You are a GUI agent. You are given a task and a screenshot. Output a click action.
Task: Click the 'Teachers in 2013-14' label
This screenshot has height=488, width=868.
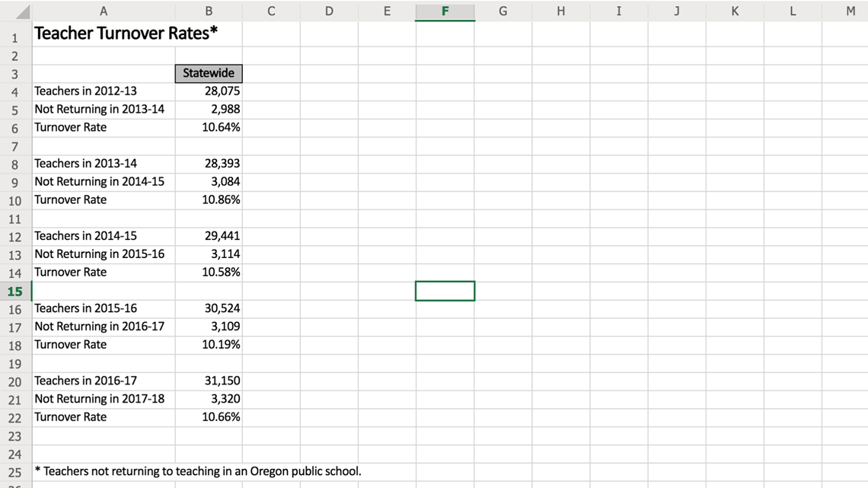pyautogui.click(x=86, y=164)
